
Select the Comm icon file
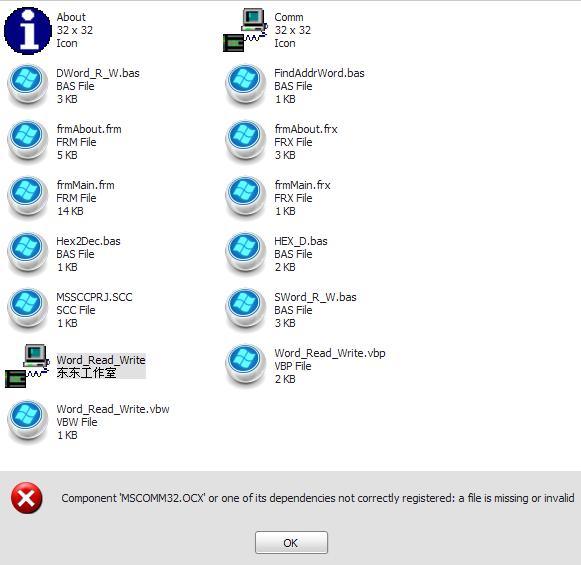[246, 30]
